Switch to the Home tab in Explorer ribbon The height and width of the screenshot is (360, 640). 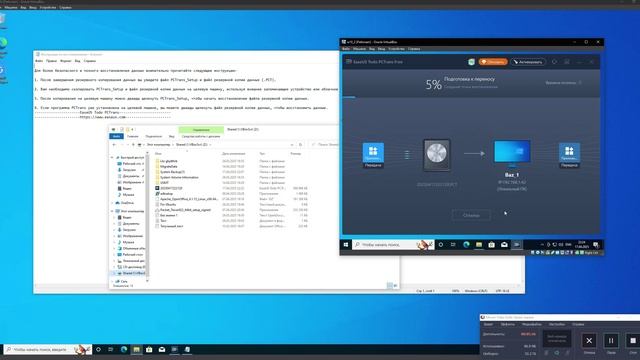pos(133,136)
